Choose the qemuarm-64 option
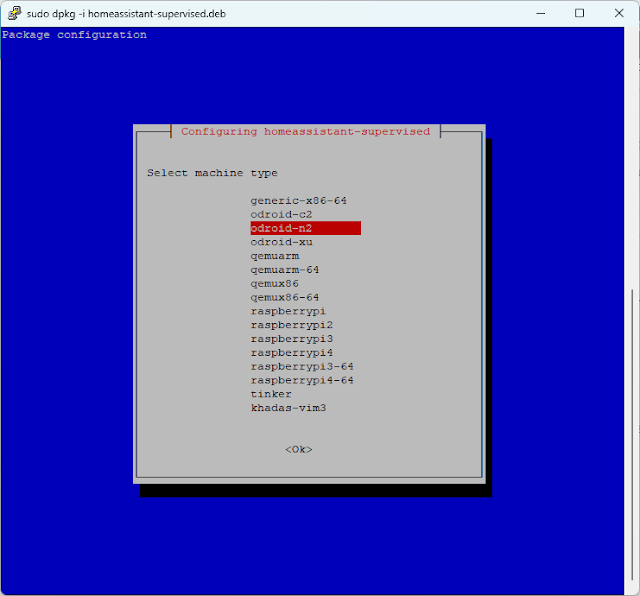This screenshot has width=640, height=596. (284, 270)
